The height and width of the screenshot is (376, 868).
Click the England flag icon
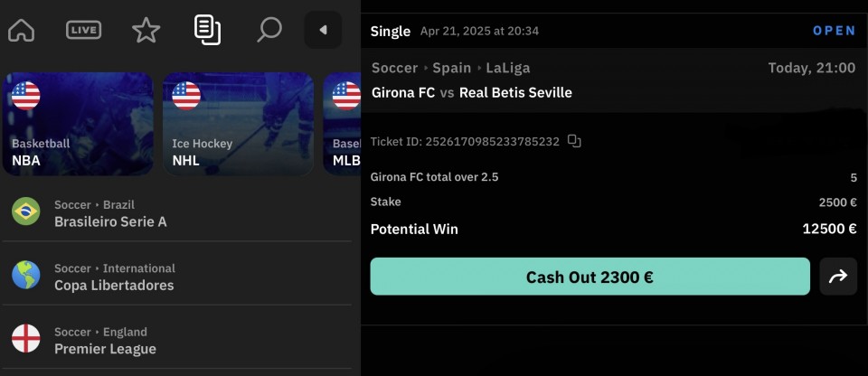coord(26,338)
